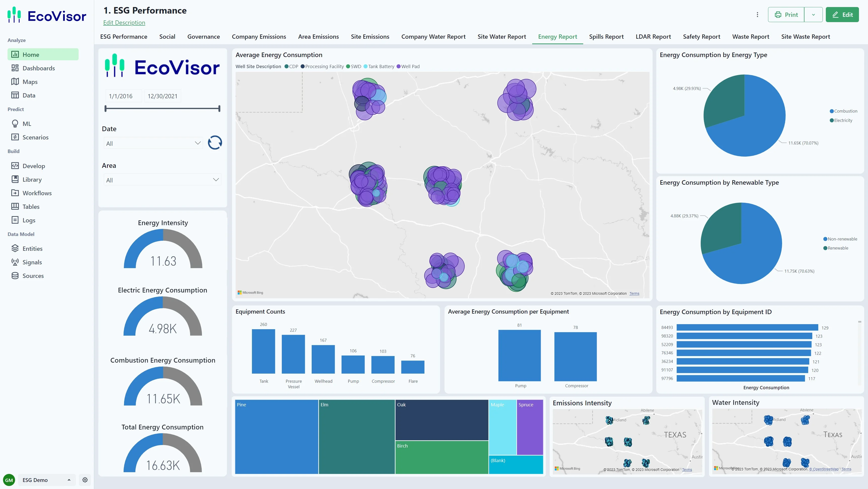Switch to the Company Emissions tab
The width and height of the screenshot is (868, 489).
pos(259,36)
